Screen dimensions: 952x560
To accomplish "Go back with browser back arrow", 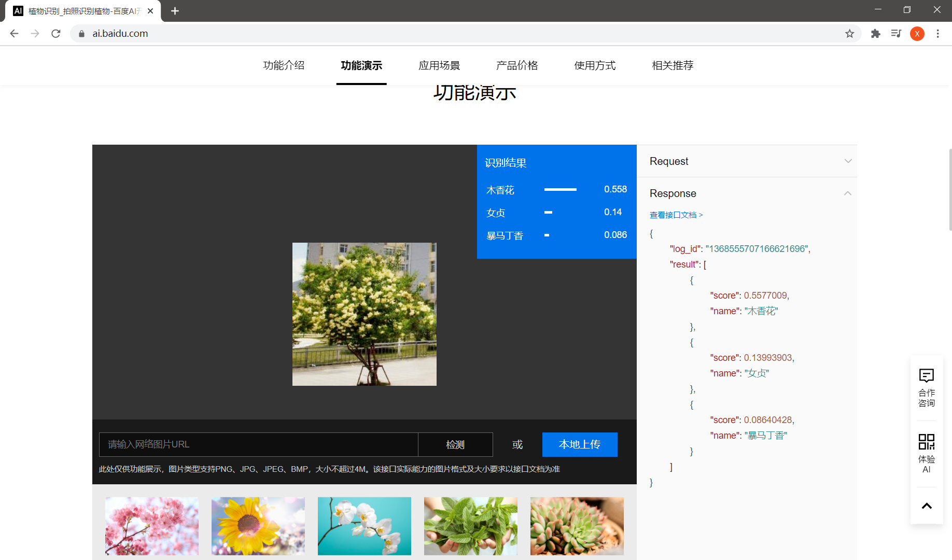I will coord(14,33).
